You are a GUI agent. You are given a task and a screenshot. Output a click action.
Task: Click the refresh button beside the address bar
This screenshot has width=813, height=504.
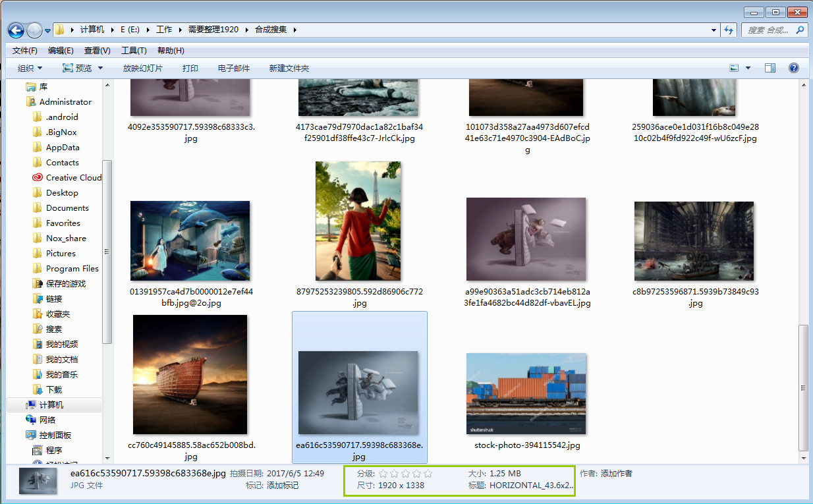tap(729, 30)
